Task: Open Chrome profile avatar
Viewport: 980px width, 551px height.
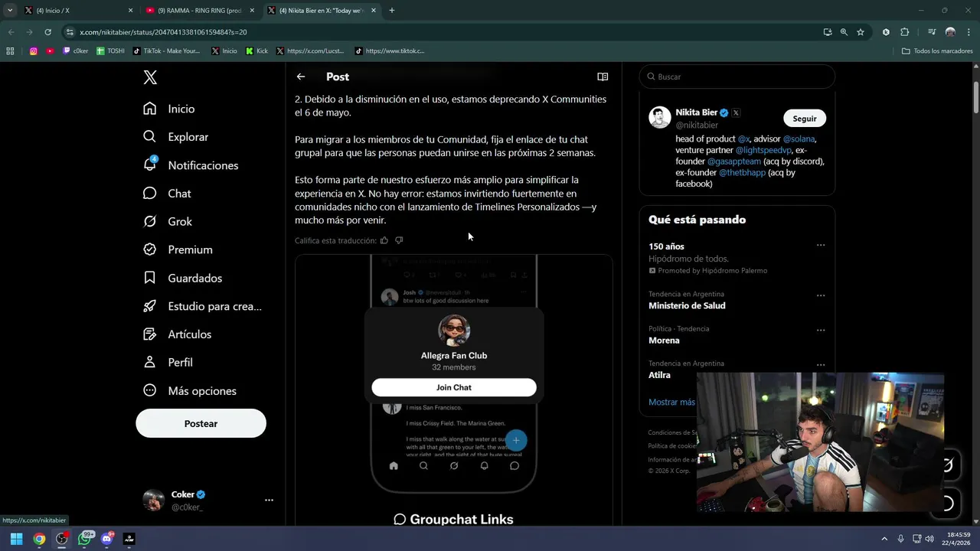Action: coord(950,32)
